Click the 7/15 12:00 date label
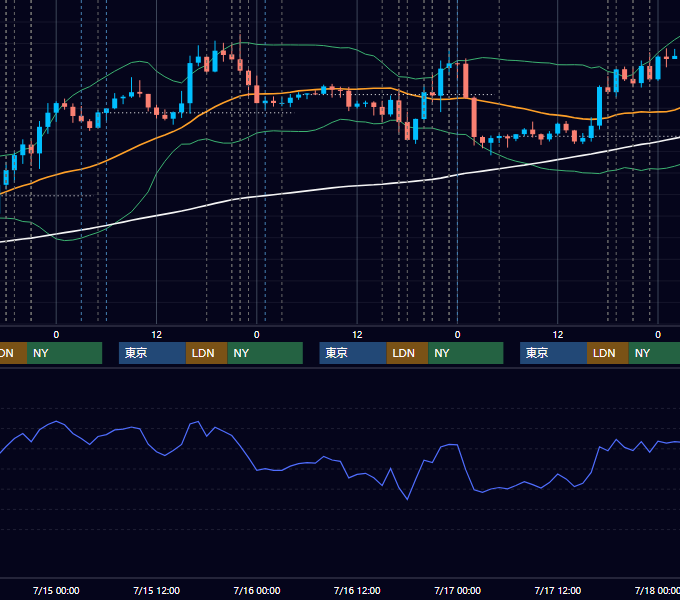This screenshot has height=600, width=680. (x=157, y=590)
